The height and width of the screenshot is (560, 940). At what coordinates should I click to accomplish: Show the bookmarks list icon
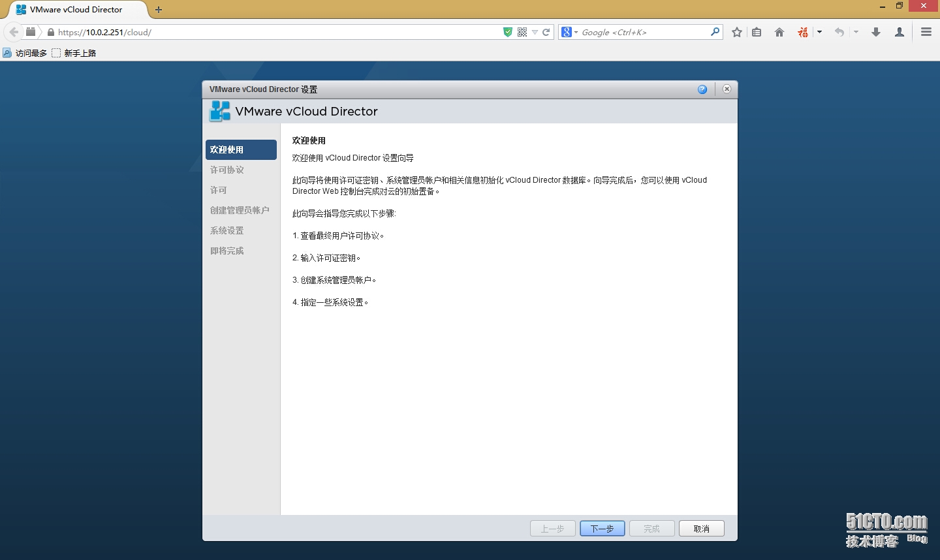(x=757, y=32)
